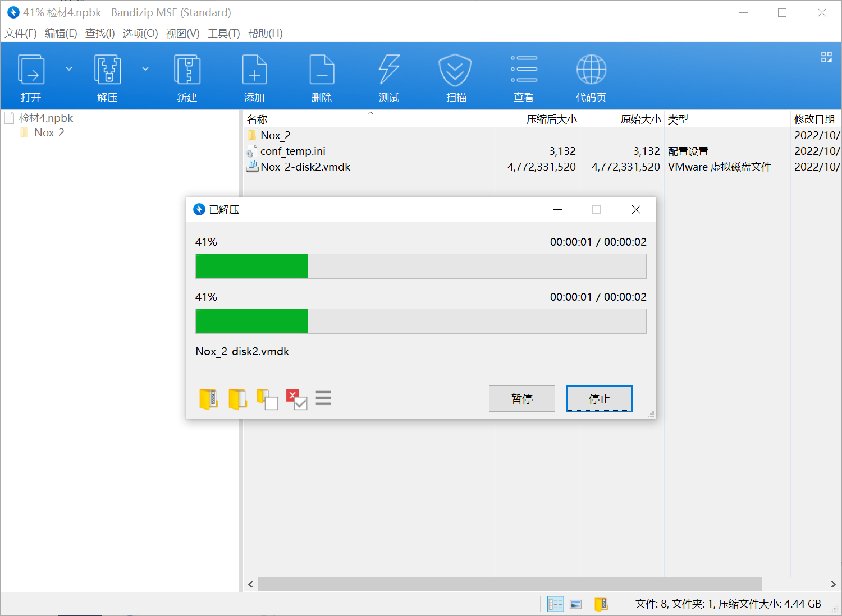The height and width of the screenshot is (616, 842).
Task: Click the scroll left arrow
Action: click(x=250, y=584)
